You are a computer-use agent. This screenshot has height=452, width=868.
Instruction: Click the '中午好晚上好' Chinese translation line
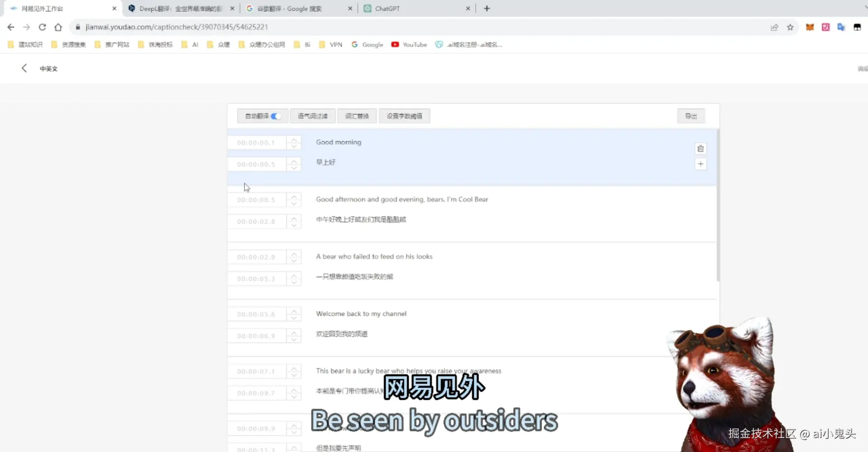[361, 220]
